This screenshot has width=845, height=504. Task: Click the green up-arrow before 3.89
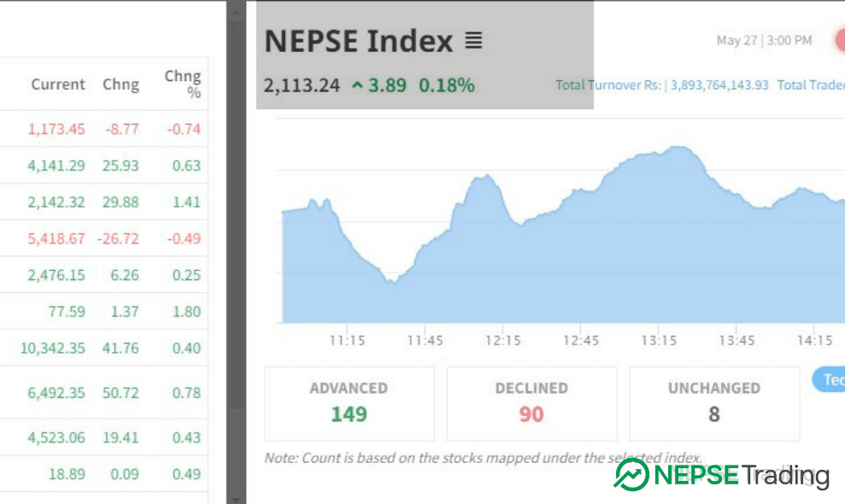(x=356, y=85)
